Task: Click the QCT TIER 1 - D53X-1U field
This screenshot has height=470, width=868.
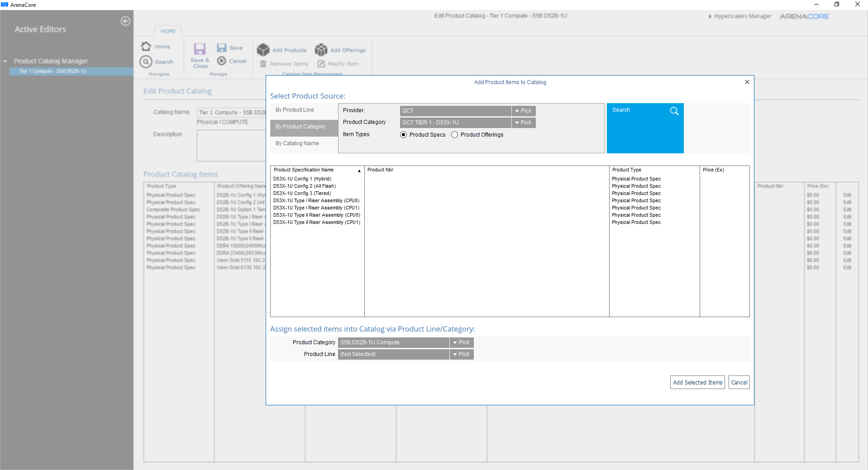Action: tap(455, 123)
